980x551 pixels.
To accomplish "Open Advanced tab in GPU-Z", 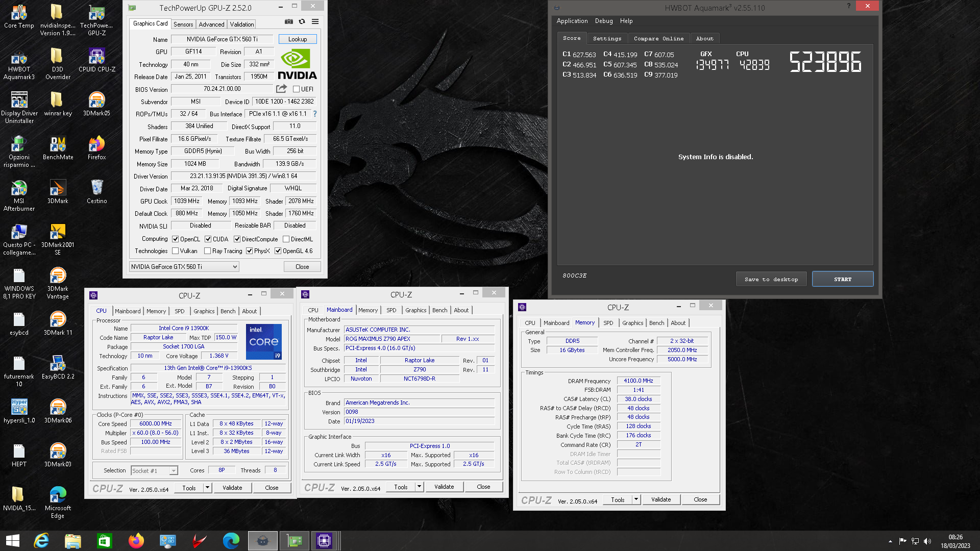I will 211,24.
